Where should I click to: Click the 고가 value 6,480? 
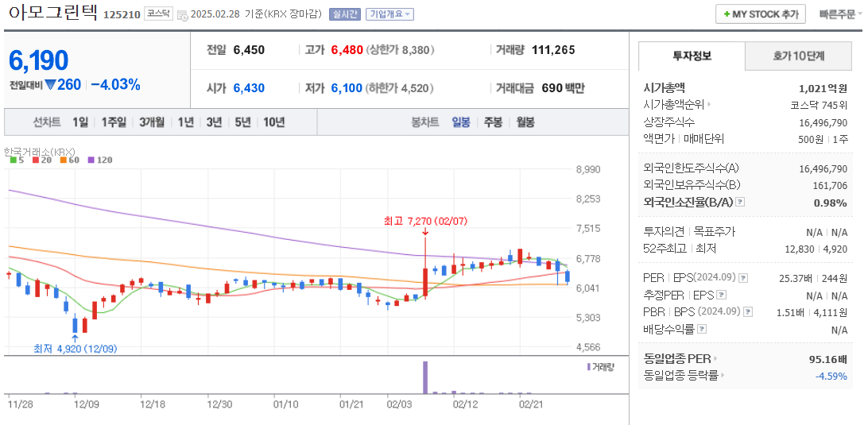[347, 50]
